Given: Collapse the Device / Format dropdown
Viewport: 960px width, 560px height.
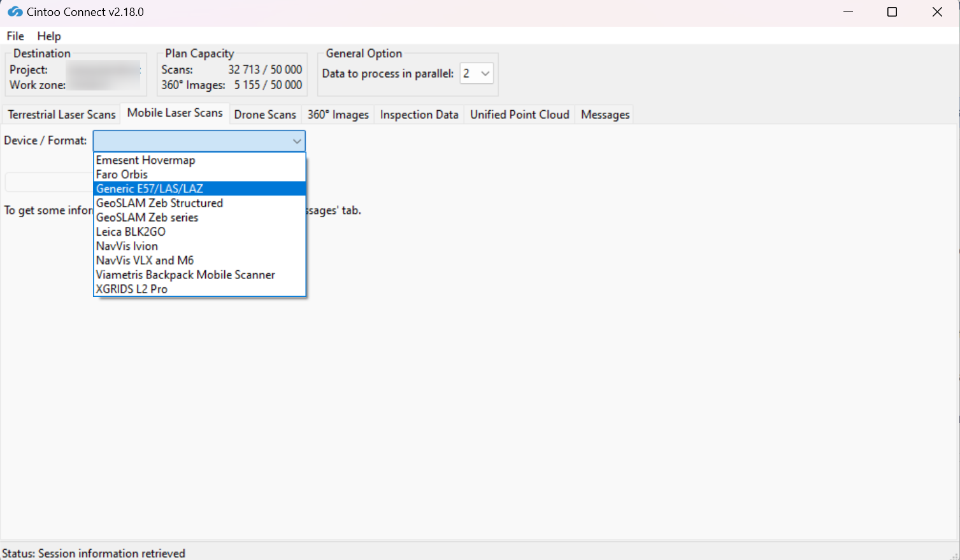Looking at the screenshot, I should point(297,141).
